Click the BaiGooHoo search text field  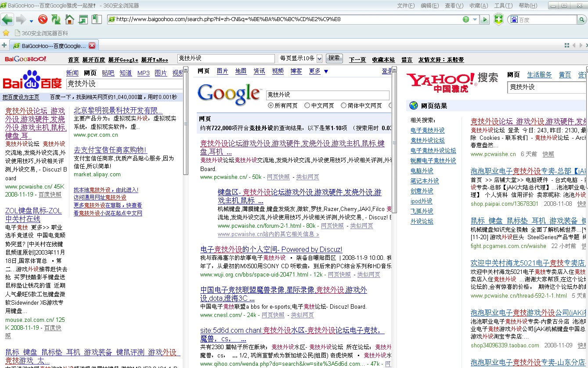coord(226,58)
